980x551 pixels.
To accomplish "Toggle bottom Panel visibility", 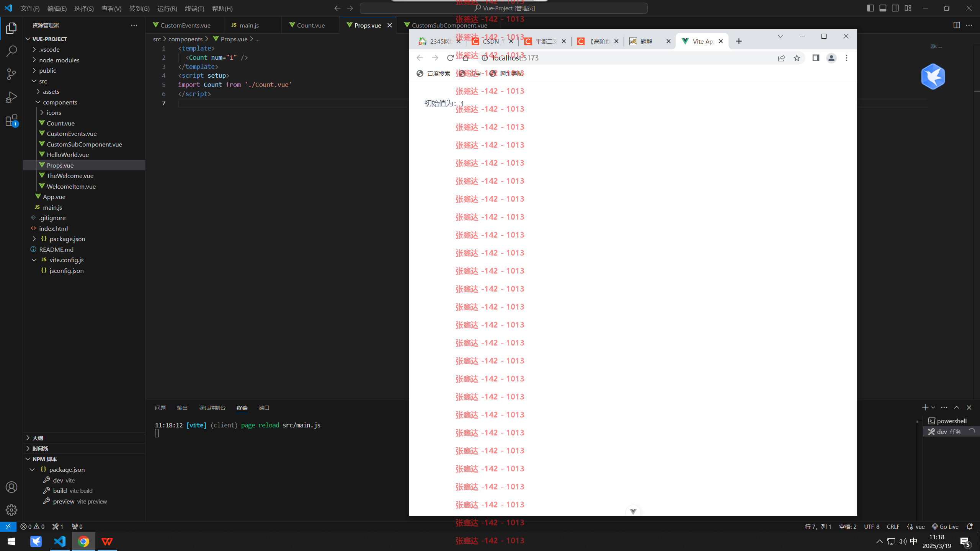I will coord(883,8).
